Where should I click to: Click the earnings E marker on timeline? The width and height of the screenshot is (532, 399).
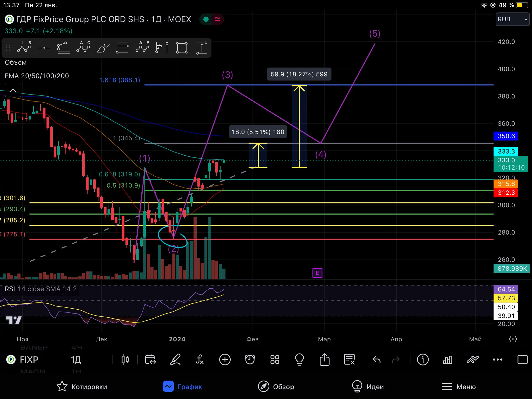pos(317,273)
